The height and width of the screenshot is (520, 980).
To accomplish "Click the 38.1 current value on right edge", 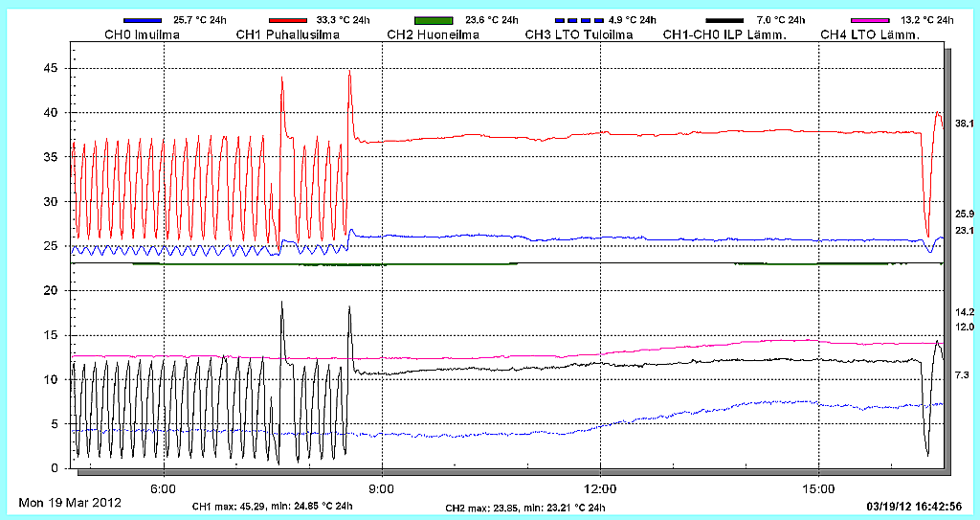I will point(964,124).
